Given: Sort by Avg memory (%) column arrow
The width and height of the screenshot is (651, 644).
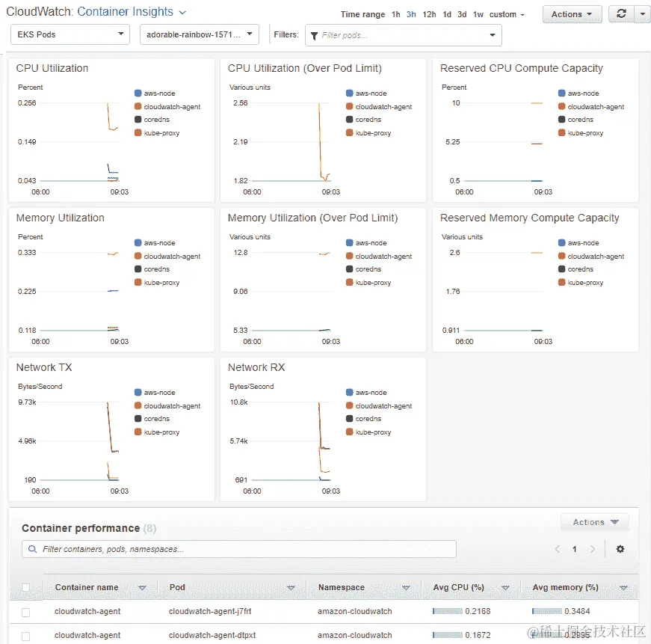Looking at the screenshot, I should 623,588.
